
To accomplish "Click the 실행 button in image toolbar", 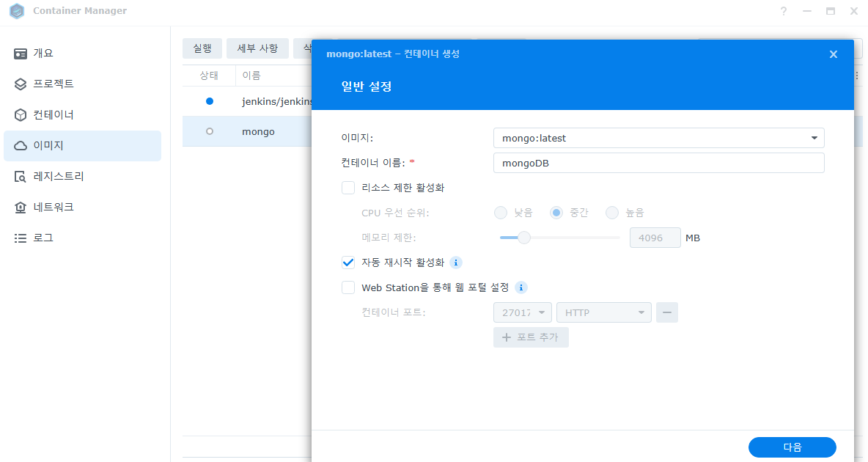I will point(202,48).
